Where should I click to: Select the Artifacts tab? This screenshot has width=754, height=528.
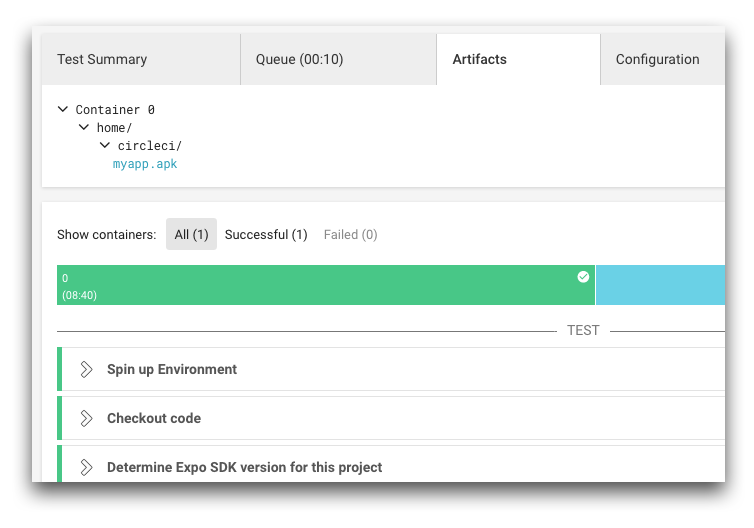point(518,59)
